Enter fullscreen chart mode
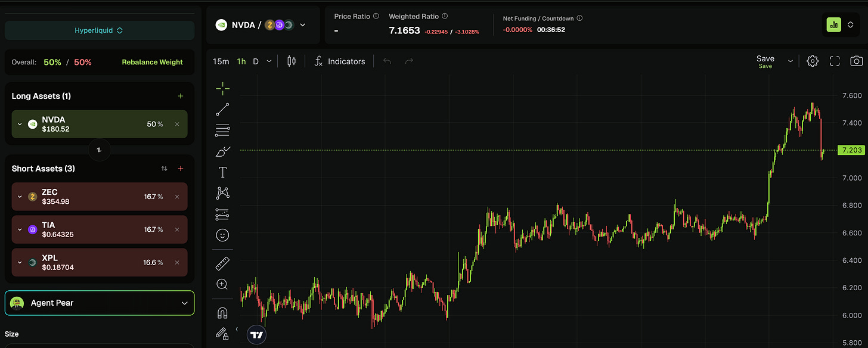The width and height of the screenshot is (868, 348). coord(835,61)
